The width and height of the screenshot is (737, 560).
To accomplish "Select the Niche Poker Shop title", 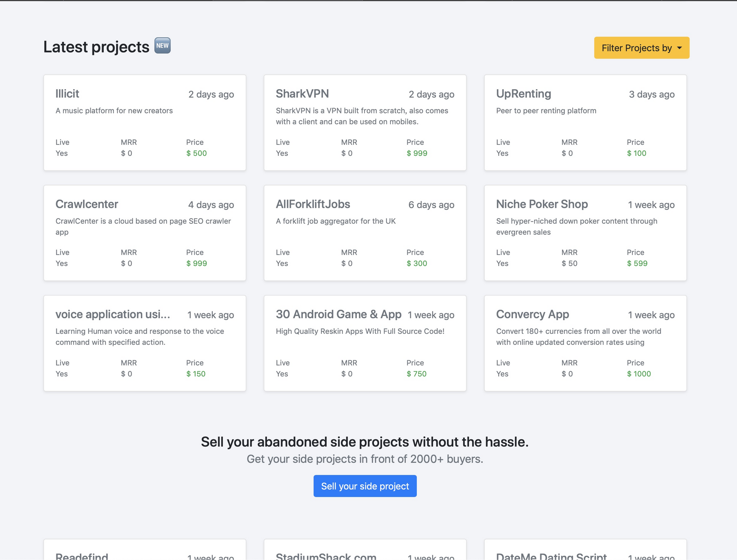I will [542, 204].
